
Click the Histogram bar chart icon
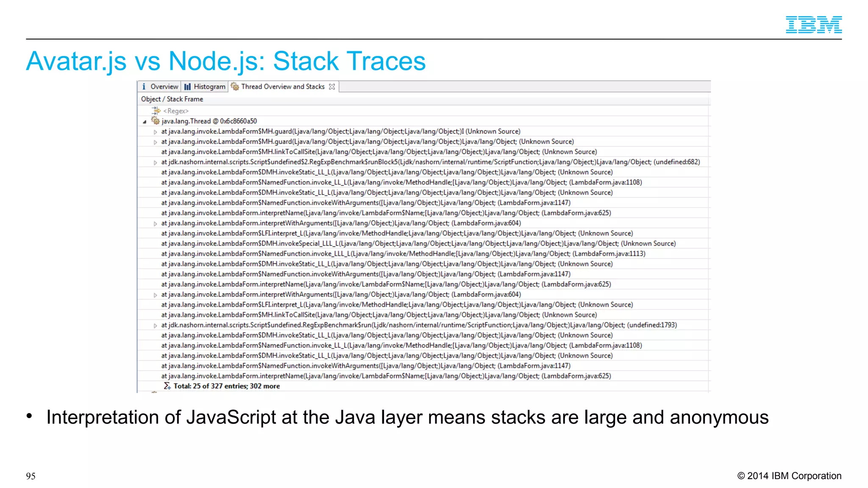point(187,86)
